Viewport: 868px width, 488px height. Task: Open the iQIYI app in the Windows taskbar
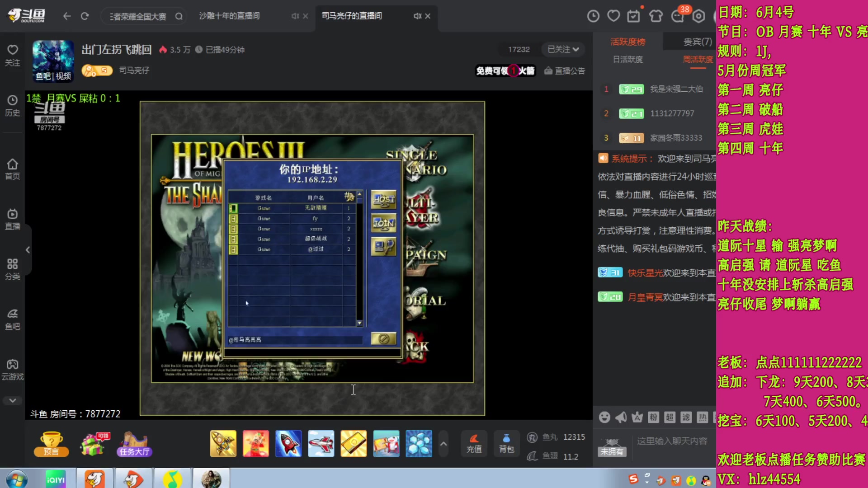[56, 479]
